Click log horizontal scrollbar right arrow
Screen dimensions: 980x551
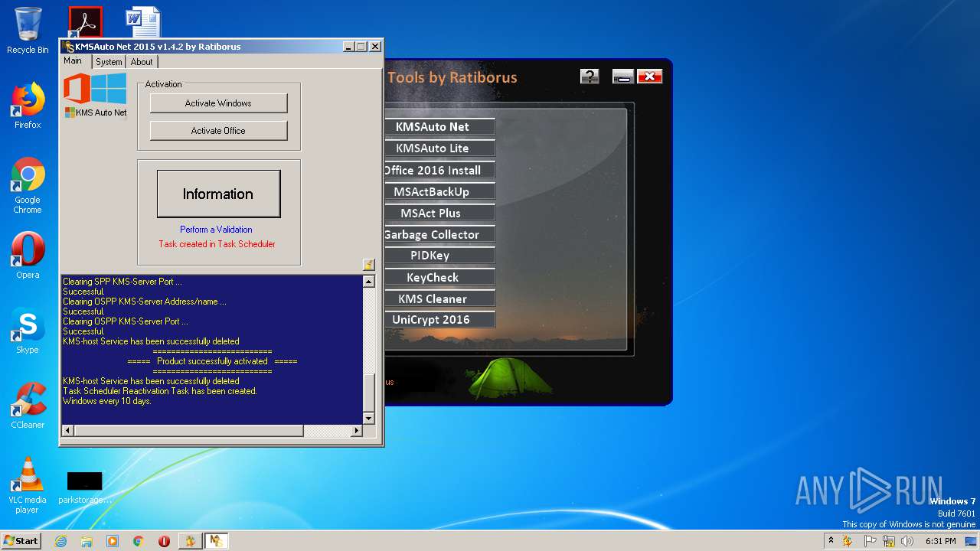pos(356,431)
